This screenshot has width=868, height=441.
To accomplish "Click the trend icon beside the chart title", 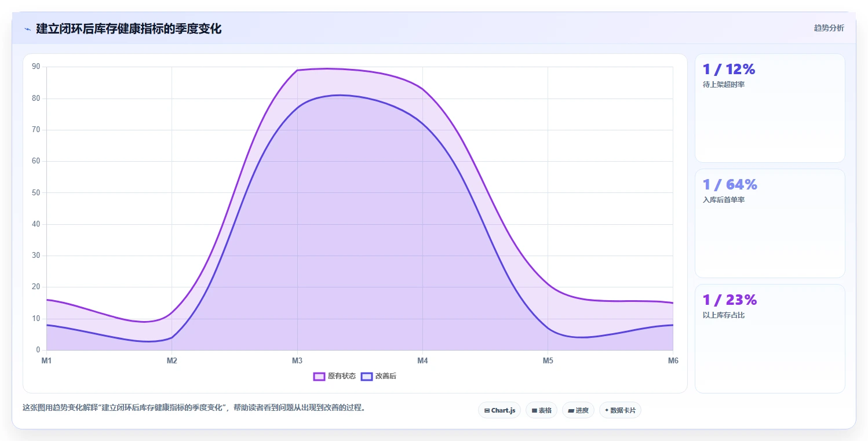I will click(27, 29).
